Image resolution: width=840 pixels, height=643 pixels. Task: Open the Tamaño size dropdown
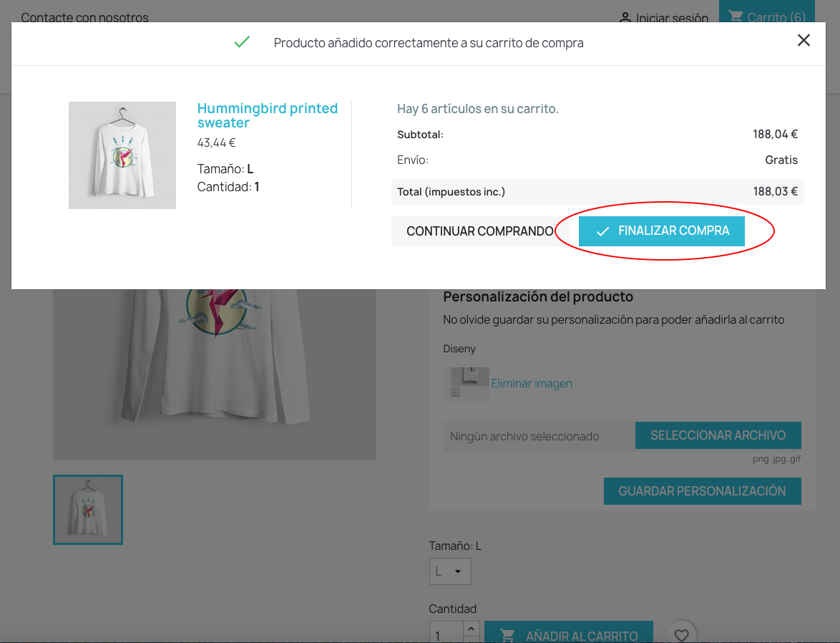pos(450,571)
